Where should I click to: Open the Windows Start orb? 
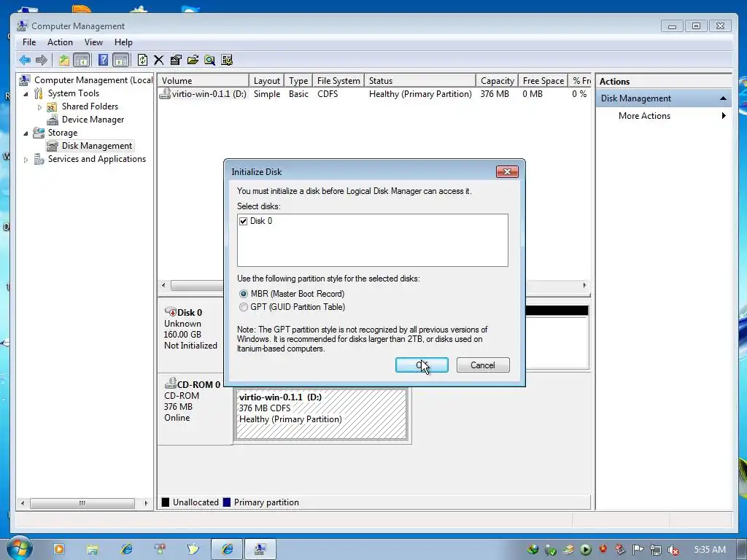click(x=19, y=548)
